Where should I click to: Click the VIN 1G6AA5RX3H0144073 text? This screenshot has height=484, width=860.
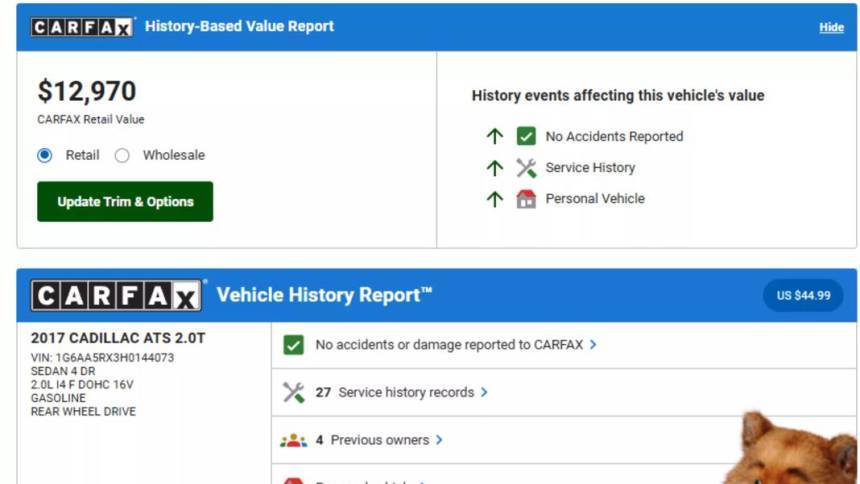pyautogui.click(x=103, y=358)
